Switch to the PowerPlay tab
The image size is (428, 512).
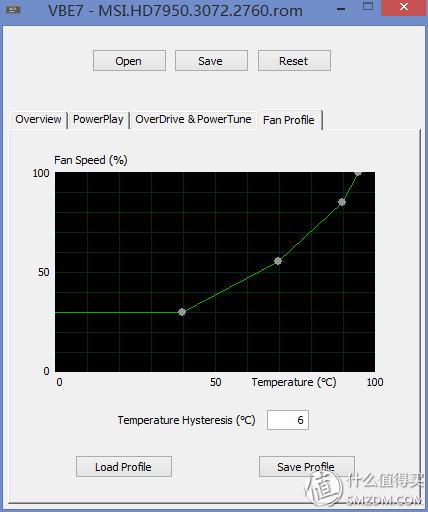click(x=98, y=119)
